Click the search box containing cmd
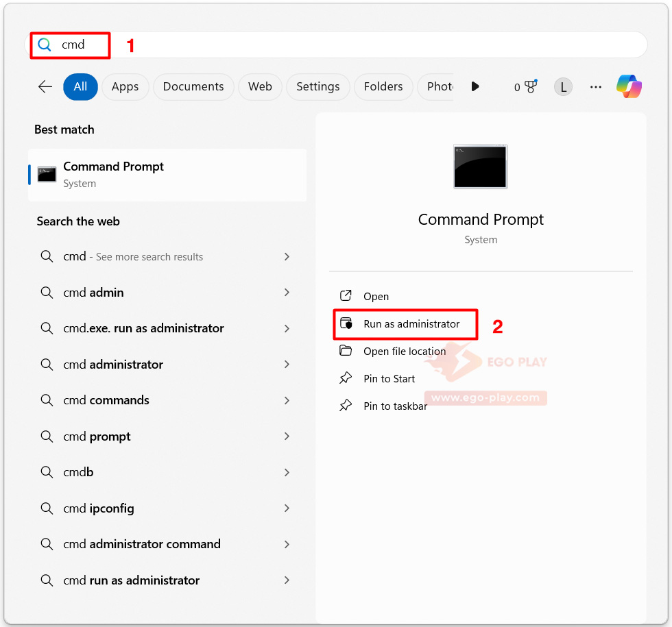This screenshot has height=627, width=672. [337, 45]
